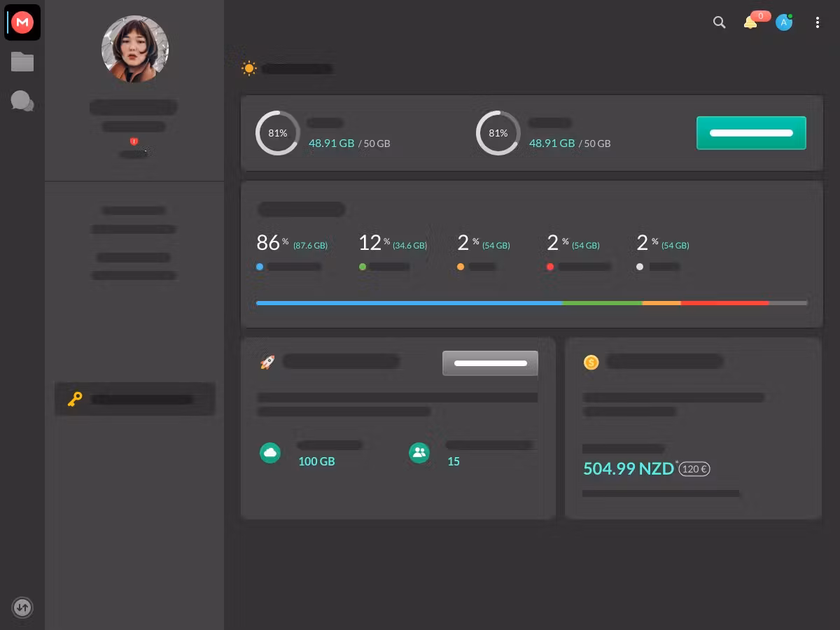The image size is (840, 630).
Task: Click the rocket icon in the plan card
Action: click(x=267, y=362)
